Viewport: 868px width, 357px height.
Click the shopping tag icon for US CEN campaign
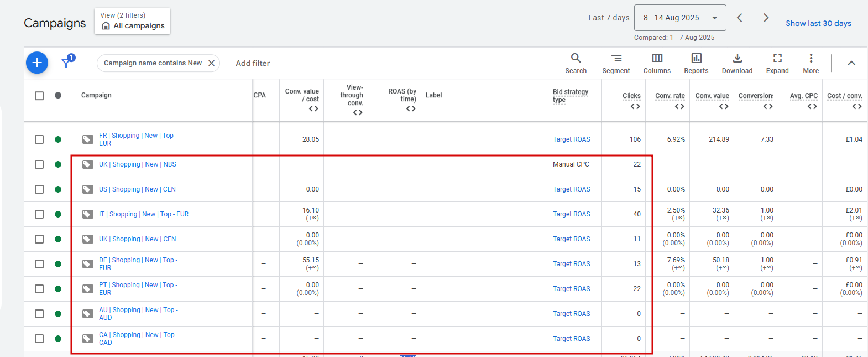87,189
